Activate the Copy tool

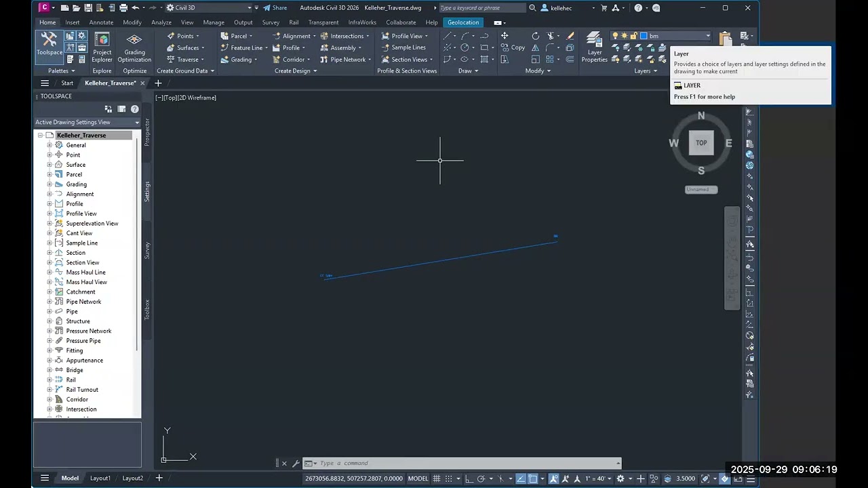pyautogui.click(x=513, y=47)
